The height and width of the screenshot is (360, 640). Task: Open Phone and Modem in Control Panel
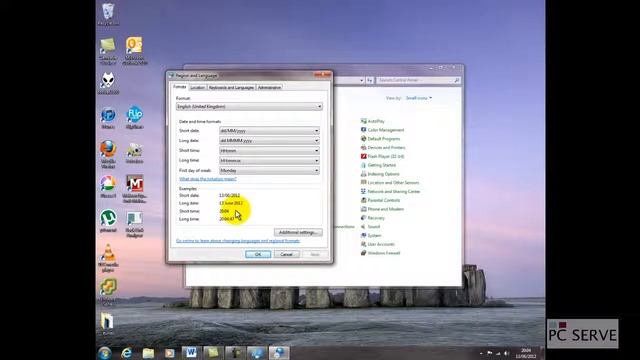[x=386, y=209]
